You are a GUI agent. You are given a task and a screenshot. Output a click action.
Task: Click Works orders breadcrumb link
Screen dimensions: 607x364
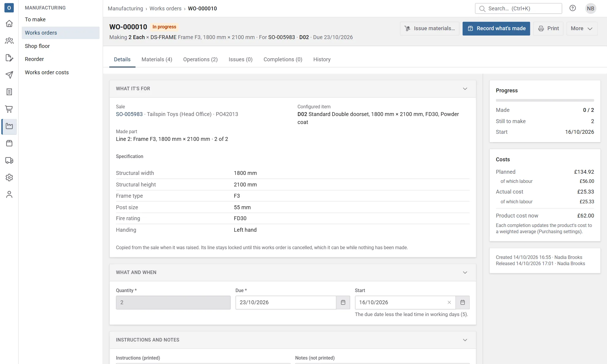click(x=165, y=9)
